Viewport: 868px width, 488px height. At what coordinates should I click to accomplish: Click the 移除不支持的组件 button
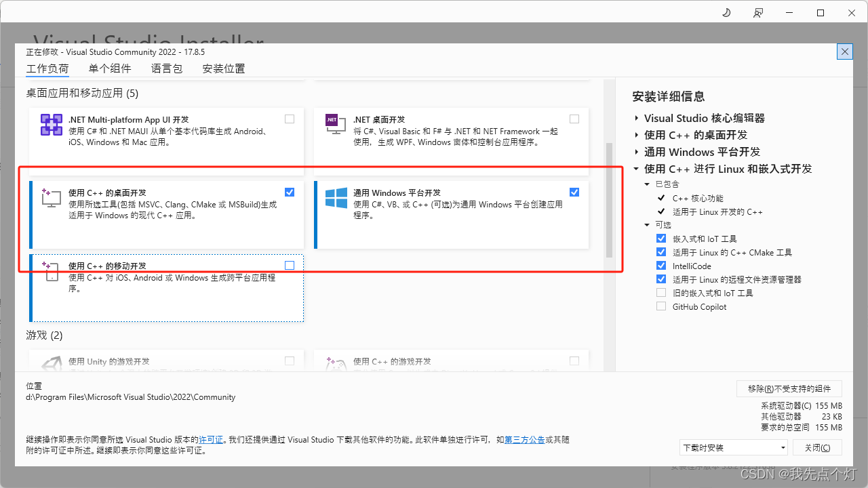pos(789,388)
